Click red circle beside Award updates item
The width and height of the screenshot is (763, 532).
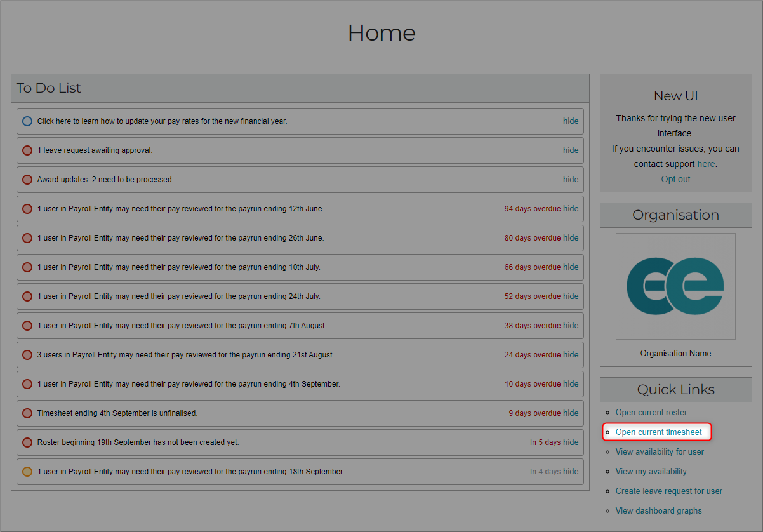point(27,180)
